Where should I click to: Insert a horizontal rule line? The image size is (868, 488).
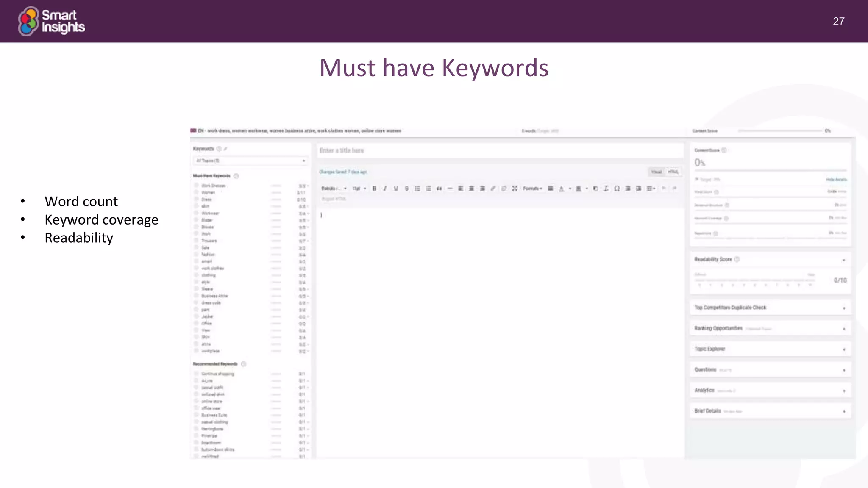pos(450,189)
